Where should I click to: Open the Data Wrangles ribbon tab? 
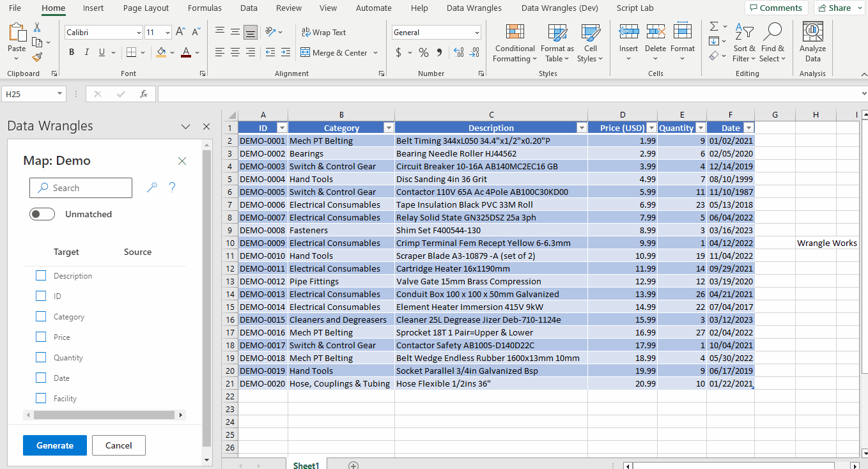pos(474,8)
